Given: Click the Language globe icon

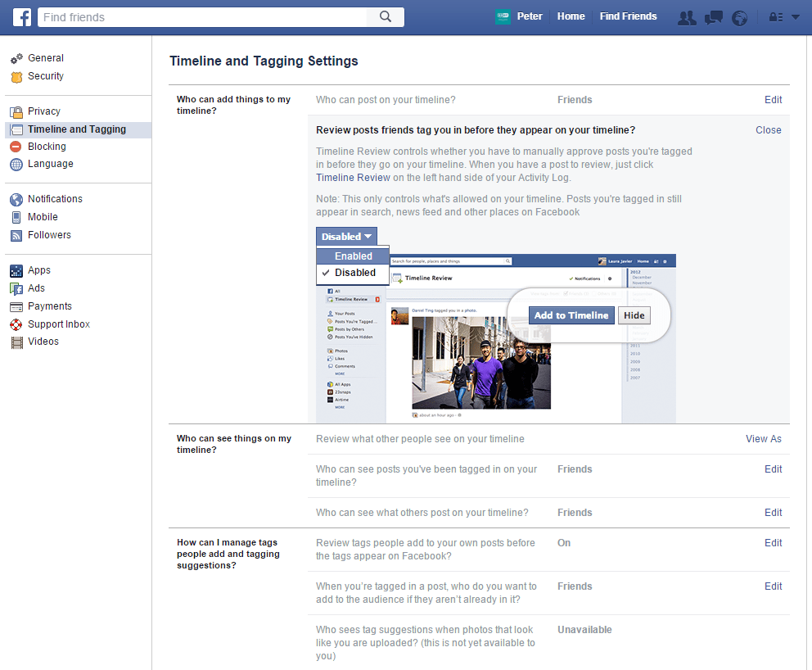Looking at the screenshot, I should click(16, 165).
